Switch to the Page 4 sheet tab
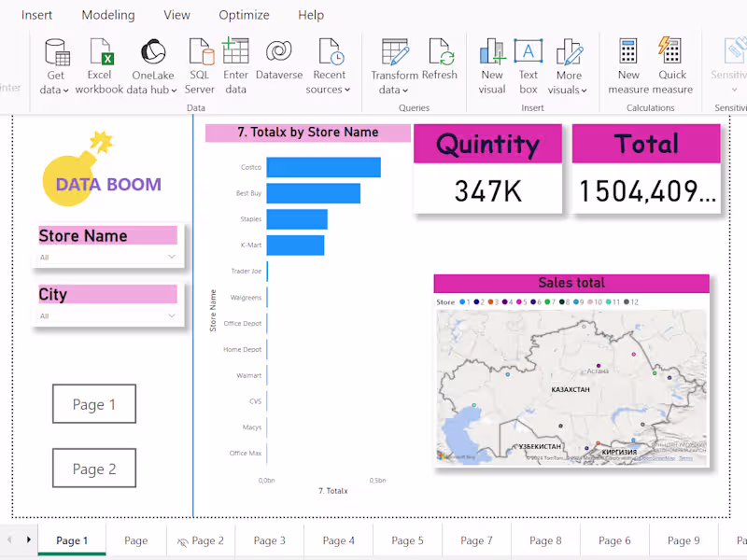Screen dimensions: 747x560 338,540
